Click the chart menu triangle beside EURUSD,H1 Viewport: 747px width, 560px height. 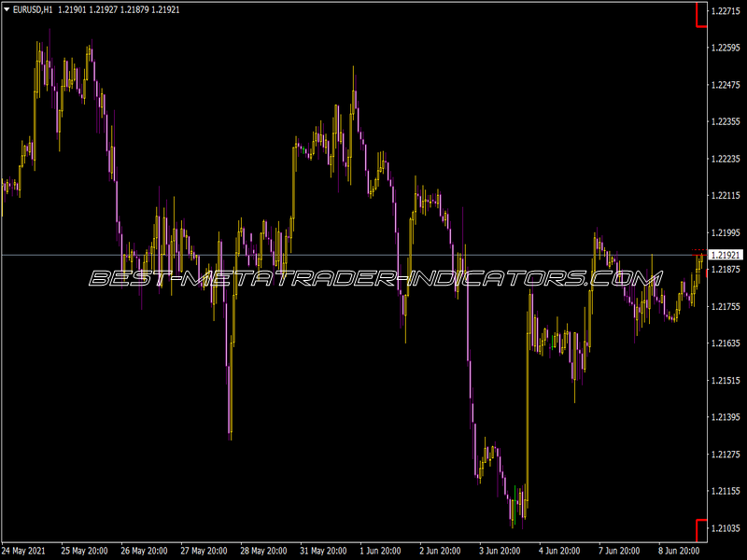[7, 9]
